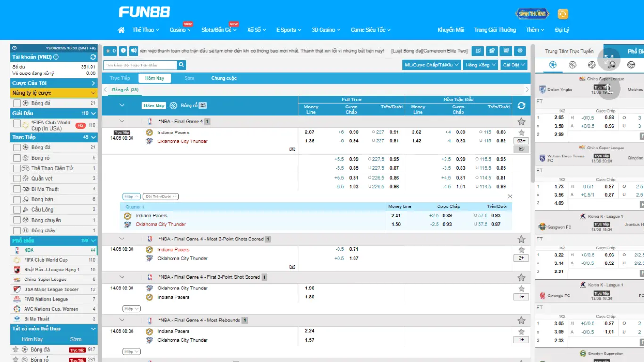Mute sound with the speaker icon

tap(134, 51)
